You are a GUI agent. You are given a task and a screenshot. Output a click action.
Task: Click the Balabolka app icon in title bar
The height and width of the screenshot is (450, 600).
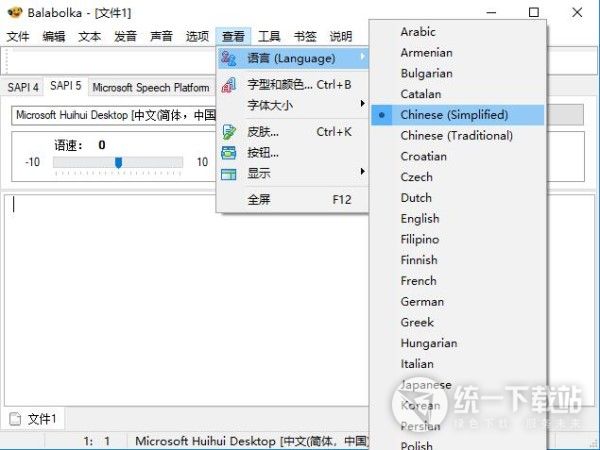tap(15, 12)
